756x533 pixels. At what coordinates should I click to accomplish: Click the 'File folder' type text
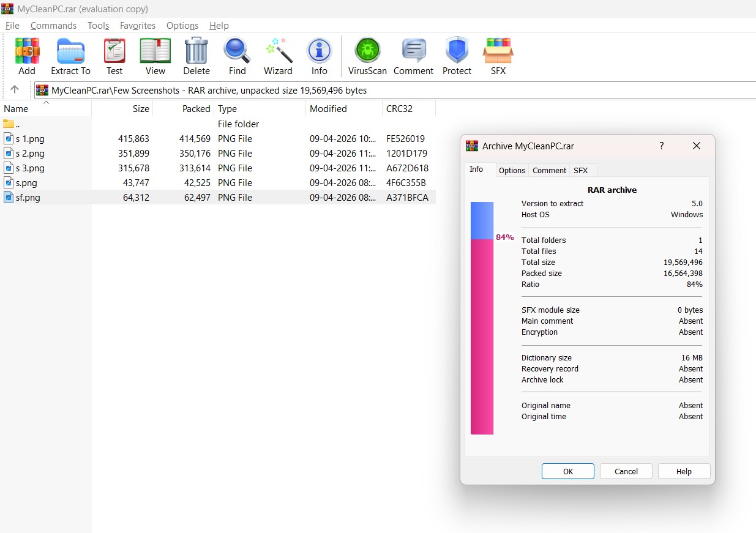(239, 124)
